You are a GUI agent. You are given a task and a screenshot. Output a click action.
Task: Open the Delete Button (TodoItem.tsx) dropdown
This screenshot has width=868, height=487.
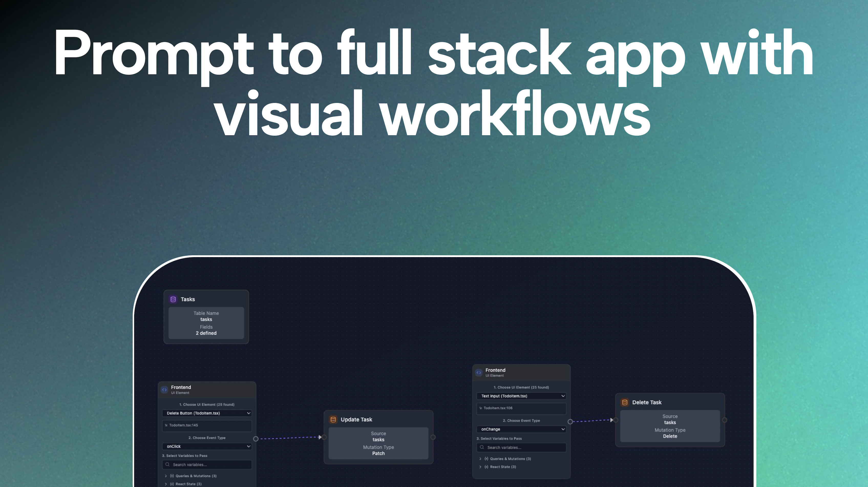[x=207, y=413]
